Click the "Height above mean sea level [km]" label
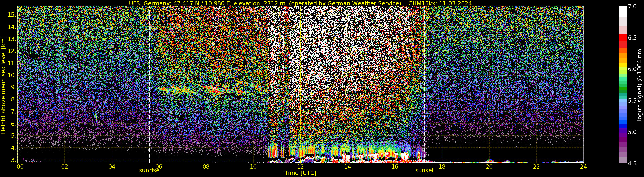 click(x=3, y=85)
